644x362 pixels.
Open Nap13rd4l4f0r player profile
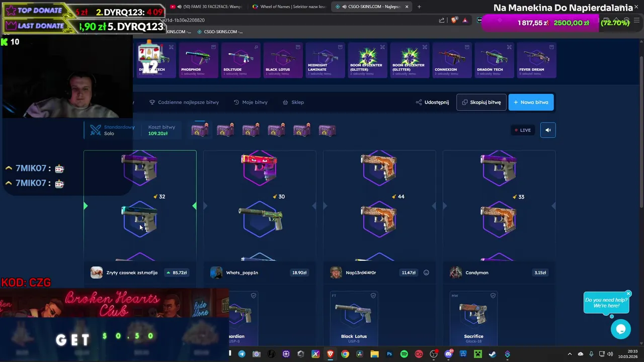click(361, 273)
